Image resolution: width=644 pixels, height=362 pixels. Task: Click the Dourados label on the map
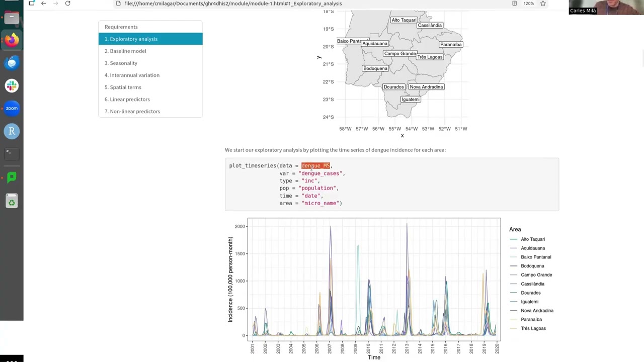point(393,87)
